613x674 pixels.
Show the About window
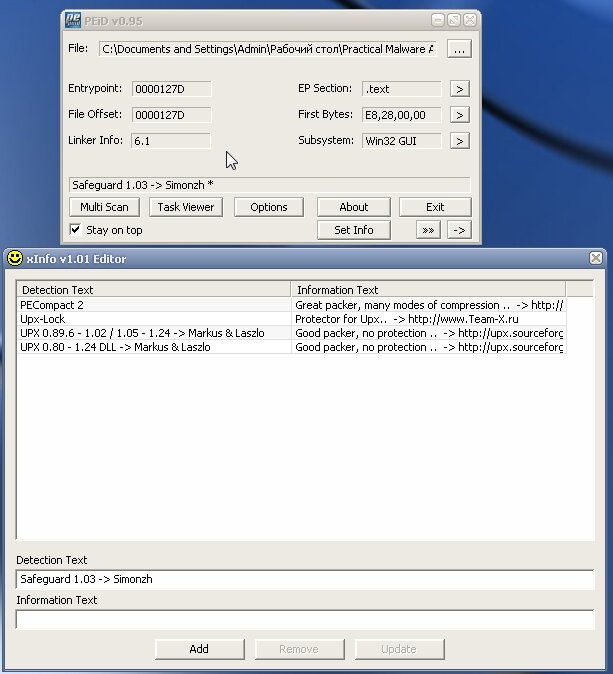pos(353,207)
